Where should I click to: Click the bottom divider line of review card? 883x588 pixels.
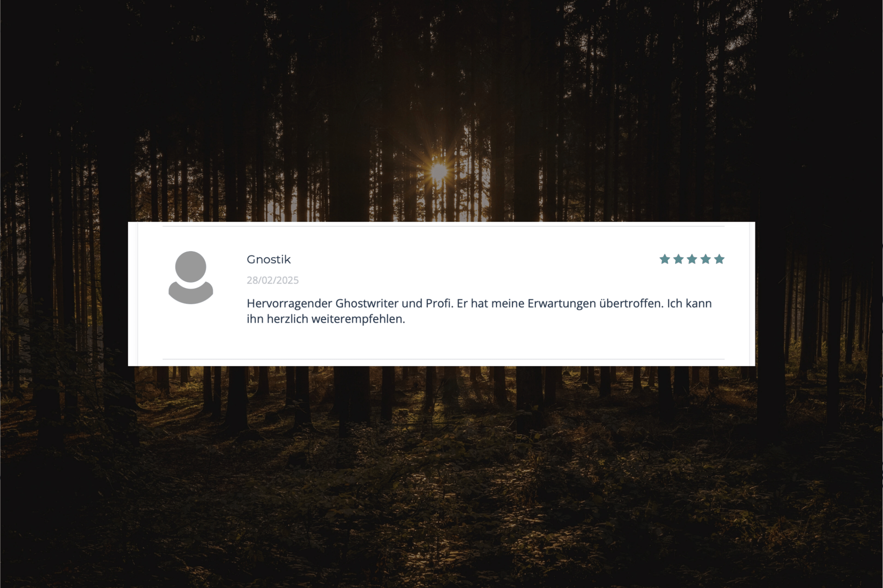coord(443,359)
